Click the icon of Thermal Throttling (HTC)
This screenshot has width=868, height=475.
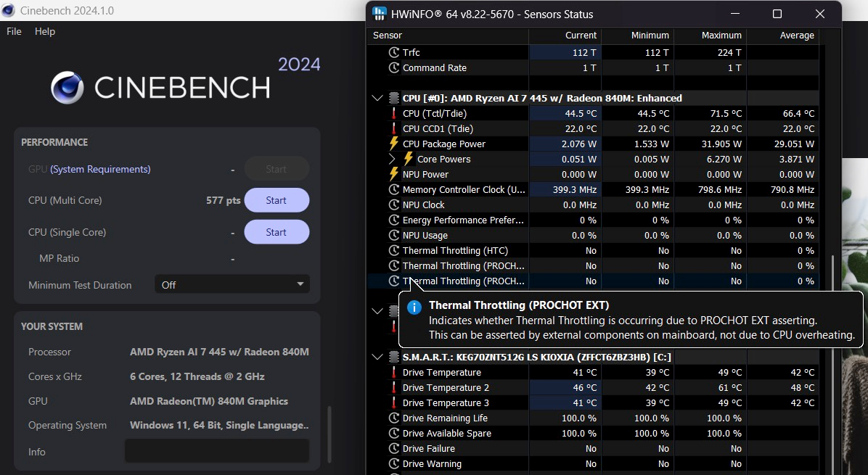(x=393, y=250)
